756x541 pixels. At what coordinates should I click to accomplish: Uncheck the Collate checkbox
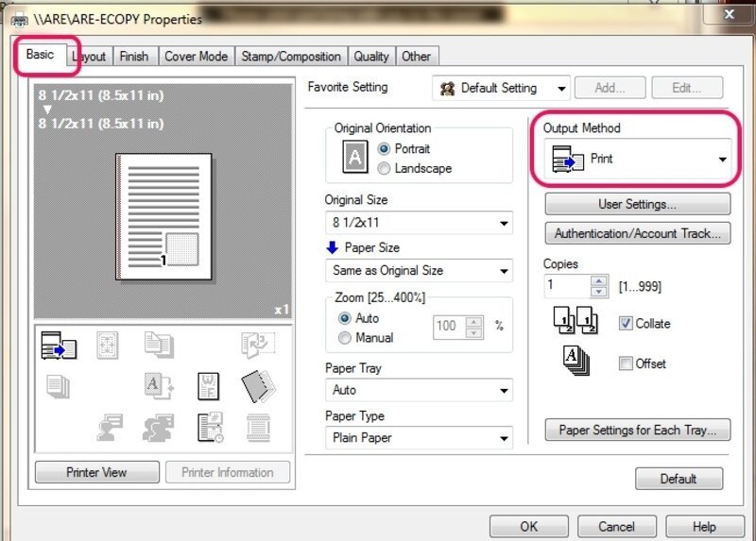[626, 323]
